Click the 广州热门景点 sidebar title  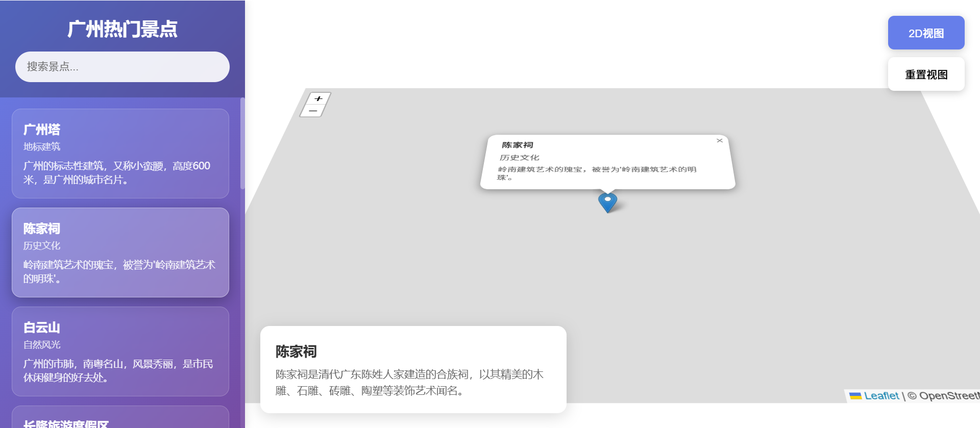pyautogui.click(x=122, y=29)
